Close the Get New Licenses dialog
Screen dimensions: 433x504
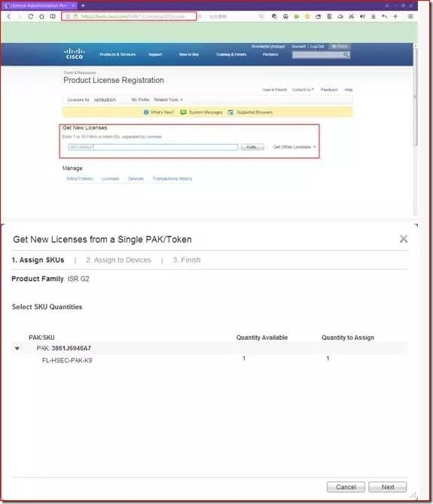[x=404, y=239]
